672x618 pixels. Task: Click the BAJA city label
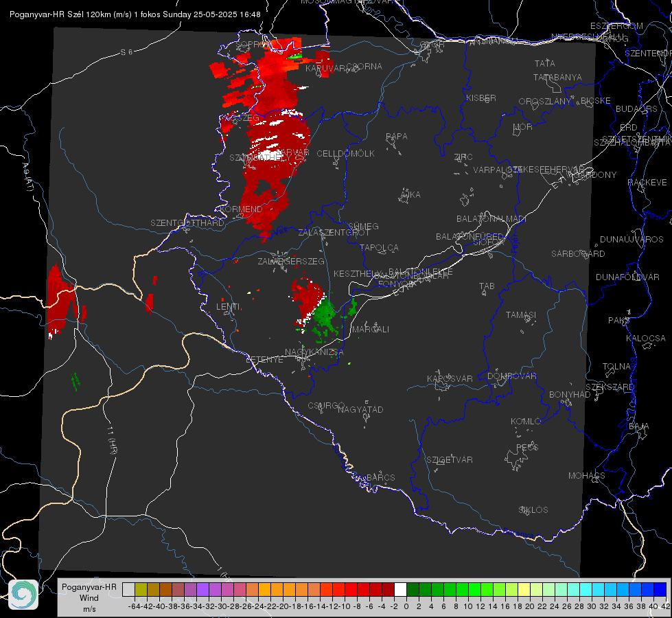(639, 426)
